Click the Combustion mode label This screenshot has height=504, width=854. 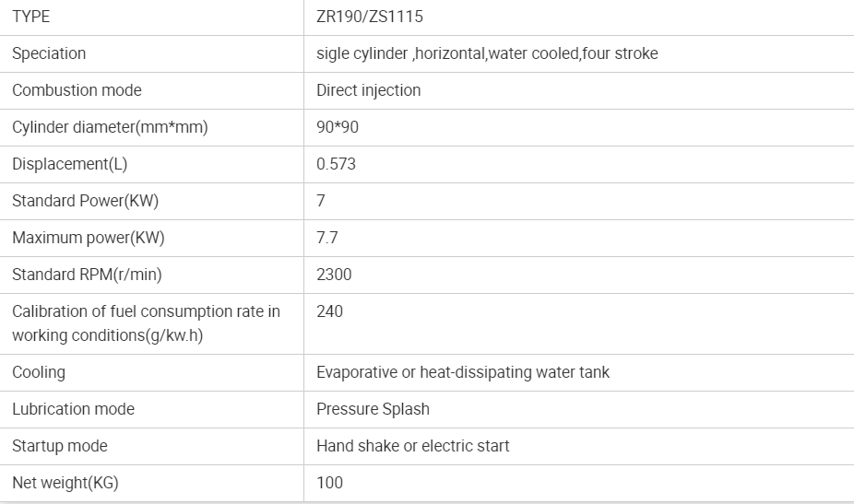tap(77, 89)
